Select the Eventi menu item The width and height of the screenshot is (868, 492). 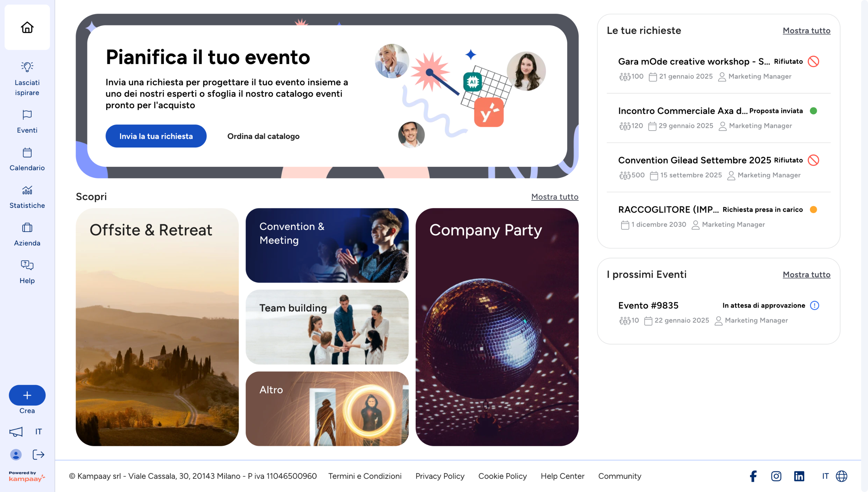(27, 121)
